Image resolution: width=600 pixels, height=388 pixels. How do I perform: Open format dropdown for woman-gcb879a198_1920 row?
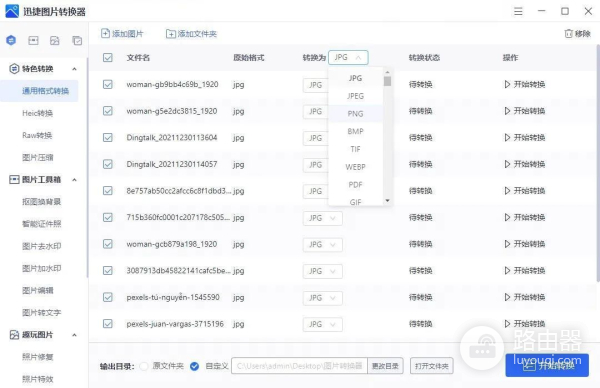(x=323, y=245)
